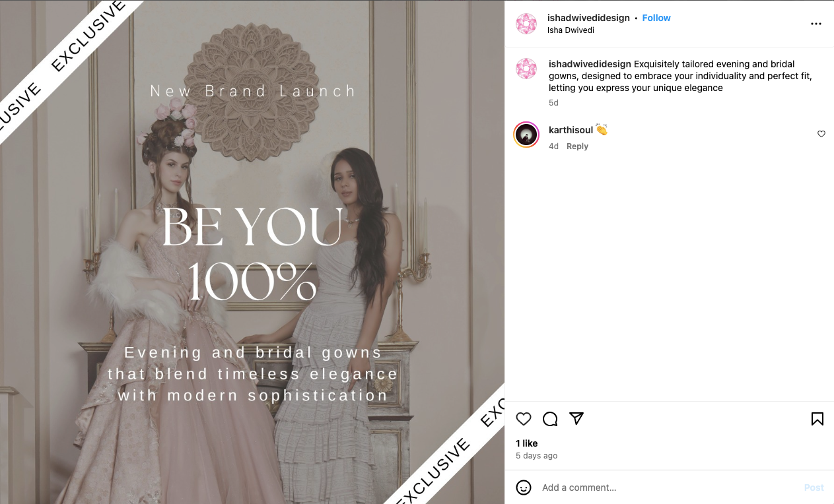Image resolution: width=834 pixels, height=504 pixels.
Task: Click the 4d comment timestamp
Action: [x=553, y=146]
